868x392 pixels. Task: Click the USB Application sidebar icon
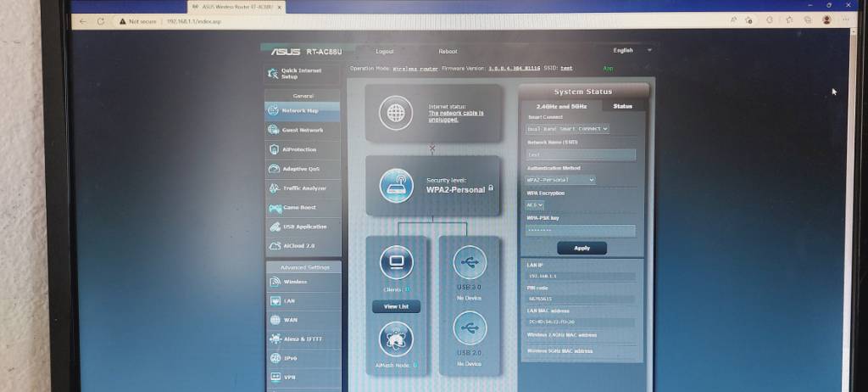pyautogui.click(x=275, y=227)
